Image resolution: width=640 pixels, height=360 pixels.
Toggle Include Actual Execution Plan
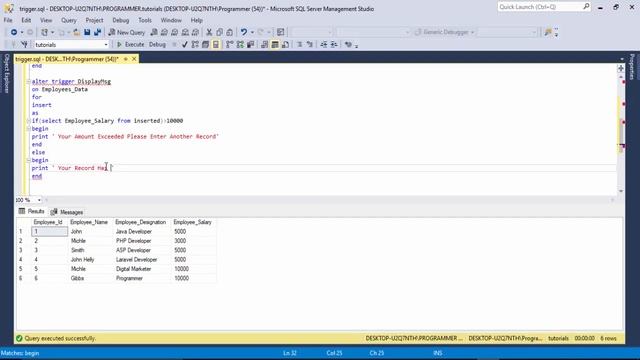(x=230, y=44)
